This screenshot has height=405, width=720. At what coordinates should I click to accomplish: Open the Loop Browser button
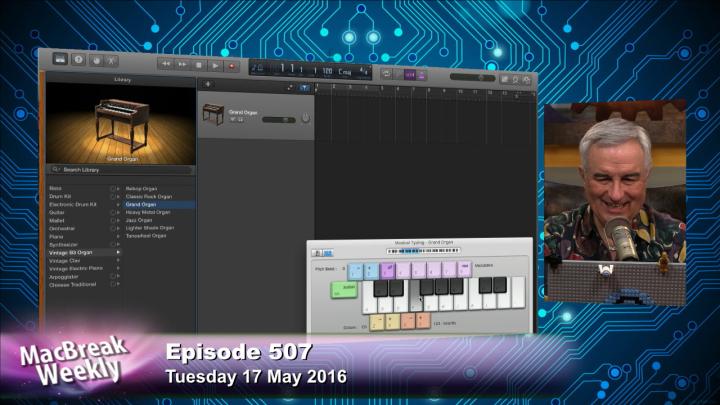(516, 80)
